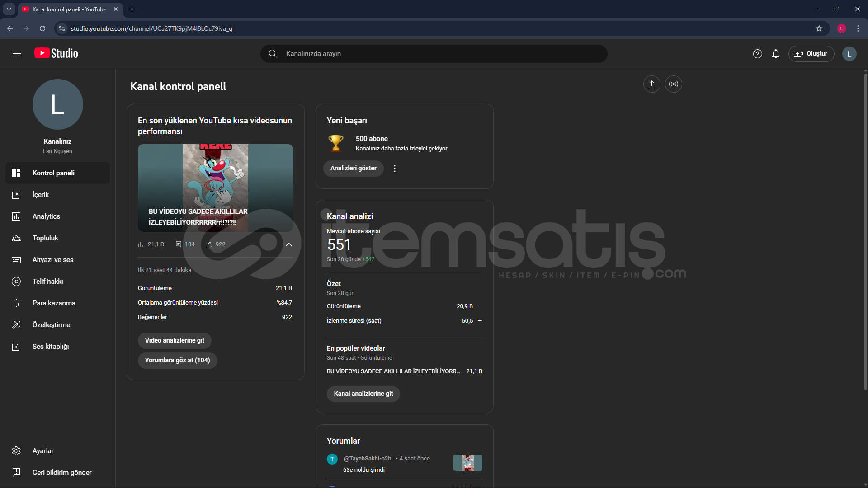
Task: Select Para kazanma menu item
Action: pyautogui.click(x=54, y=303)
